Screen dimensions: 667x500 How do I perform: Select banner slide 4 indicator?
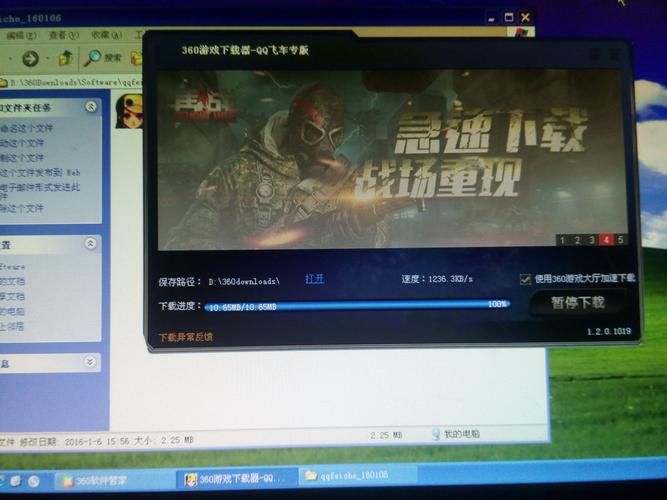pyautogui.click(x=606, y=240)
